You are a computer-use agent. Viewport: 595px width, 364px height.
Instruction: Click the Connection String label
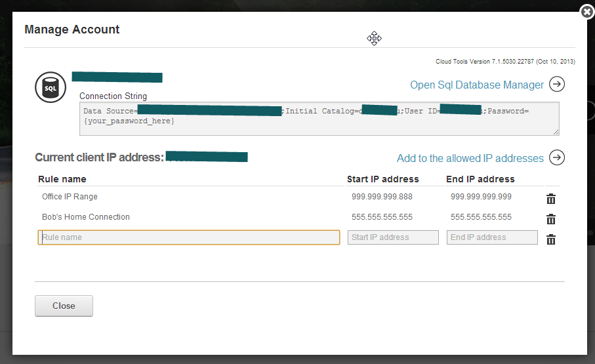pyautogui.click(x=113, y=96)
